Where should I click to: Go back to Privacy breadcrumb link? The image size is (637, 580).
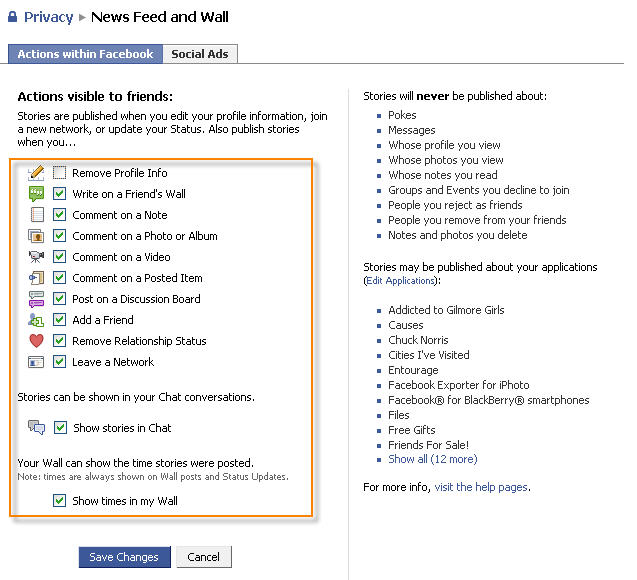pyautogui.click(x=48, y=17)
